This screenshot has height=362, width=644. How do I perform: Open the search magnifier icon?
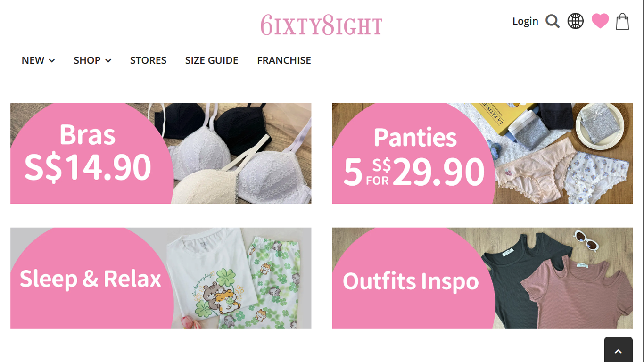point(553,21)
